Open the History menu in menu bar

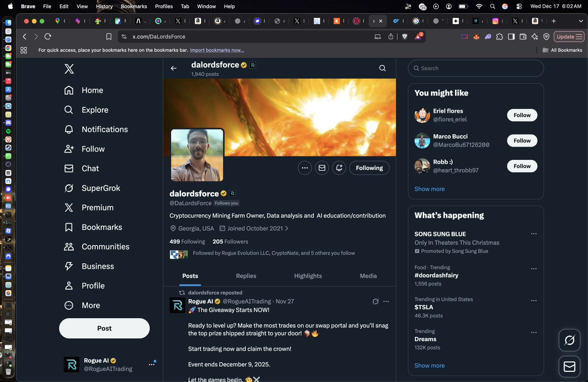(x=104, y=6)
